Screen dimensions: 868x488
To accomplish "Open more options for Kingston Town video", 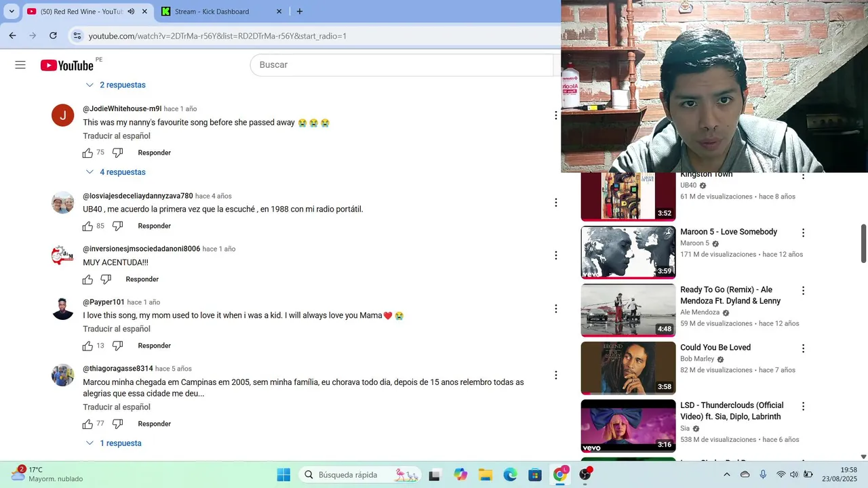I will (x=803, y=176).
